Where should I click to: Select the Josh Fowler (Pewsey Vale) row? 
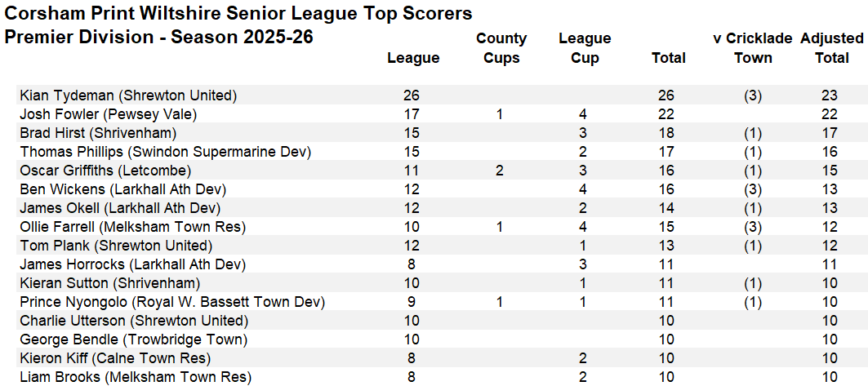point(108,114)
